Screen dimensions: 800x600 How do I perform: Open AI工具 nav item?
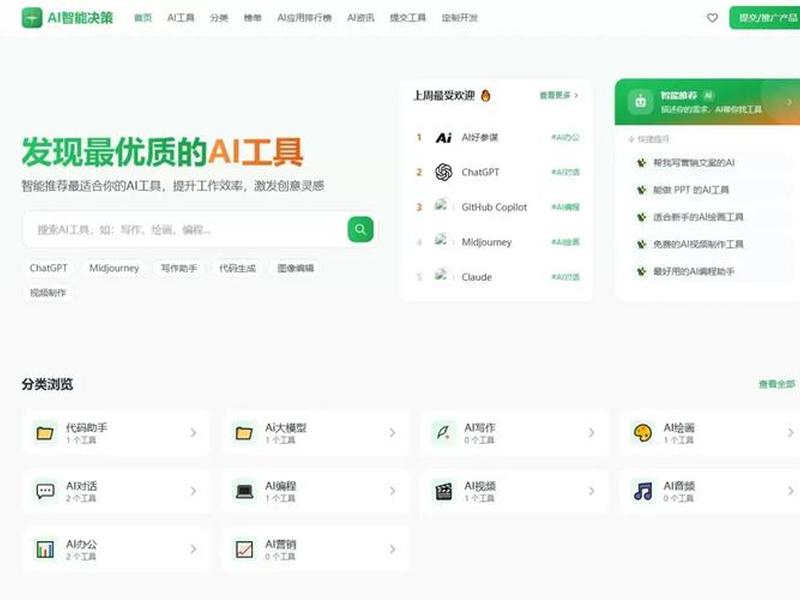click(181, 18)
